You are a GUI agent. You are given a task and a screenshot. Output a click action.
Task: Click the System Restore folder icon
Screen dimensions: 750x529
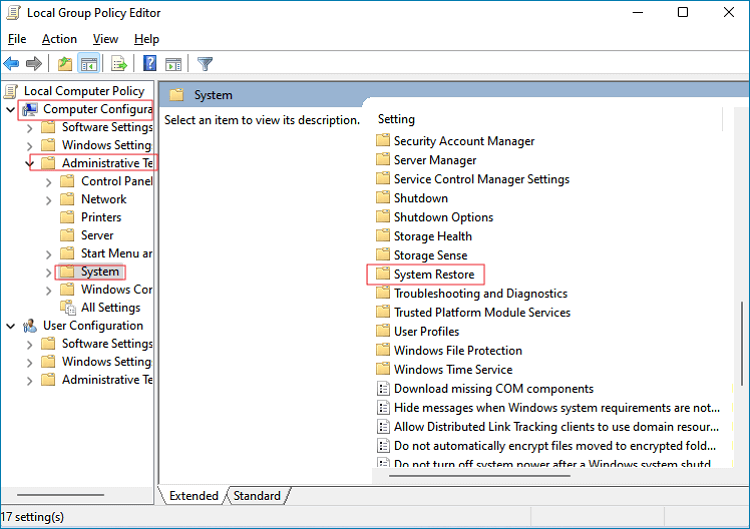click(x=383, y=274)
